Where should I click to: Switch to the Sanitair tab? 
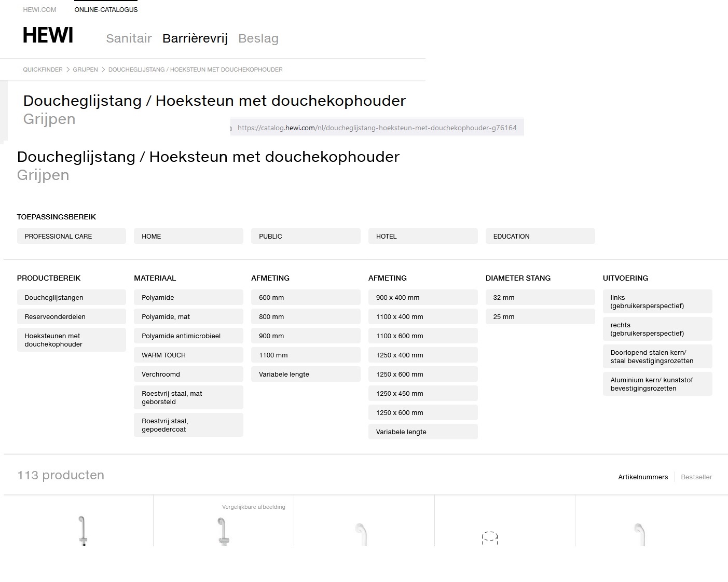129,38
